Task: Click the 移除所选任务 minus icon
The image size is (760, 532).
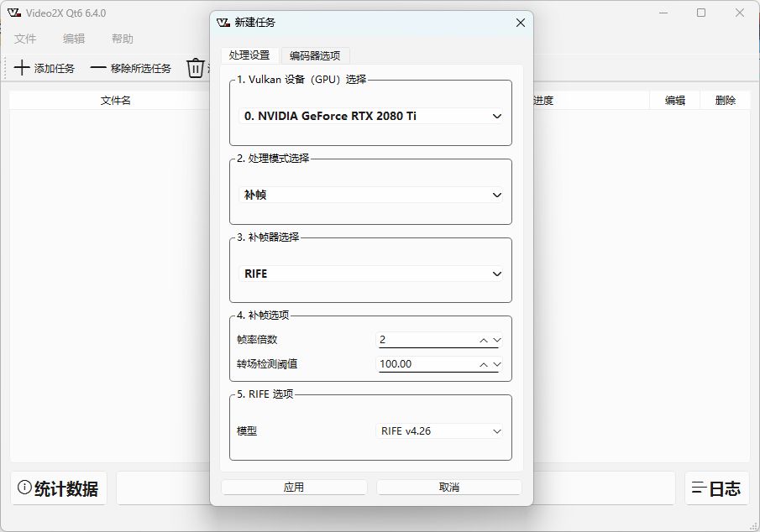Action: (98, 68)
